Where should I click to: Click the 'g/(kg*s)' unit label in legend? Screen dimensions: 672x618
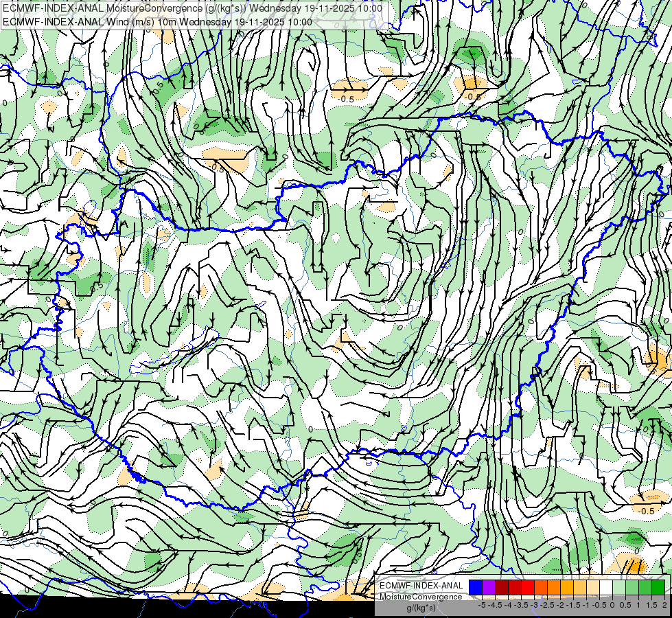tap(421, 608)
